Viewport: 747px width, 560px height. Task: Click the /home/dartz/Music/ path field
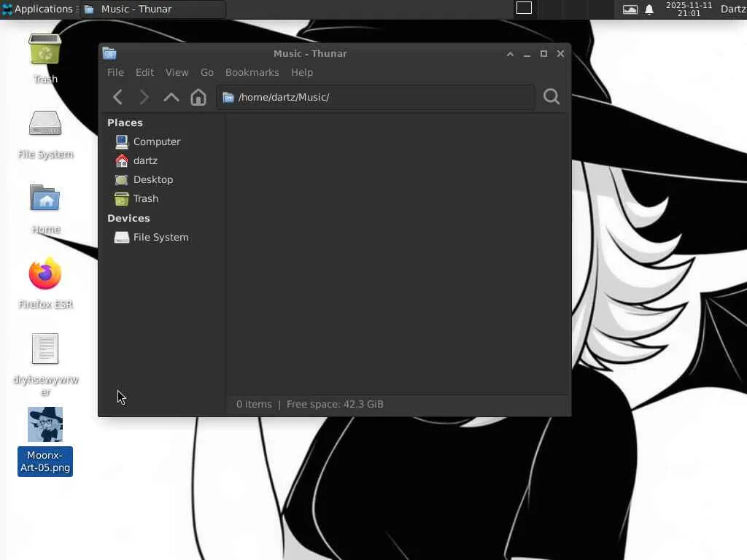[x=376, y=97]
